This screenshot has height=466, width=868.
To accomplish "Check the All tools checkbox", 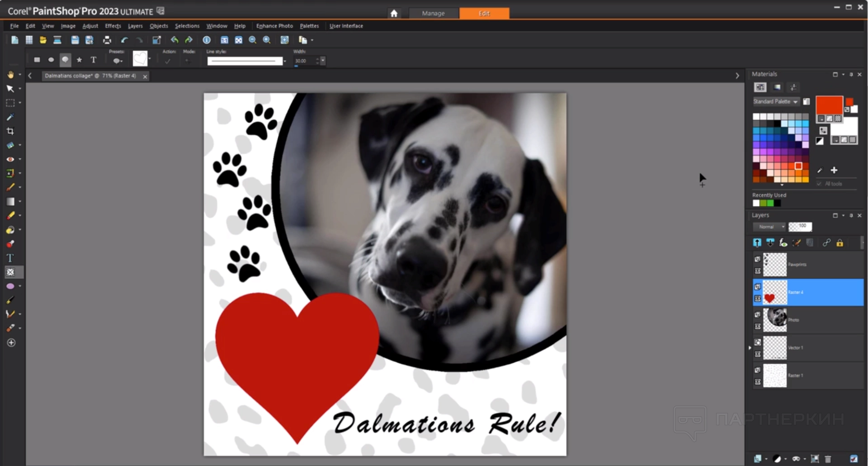I will pyautogui.click(x=819, y=184).
